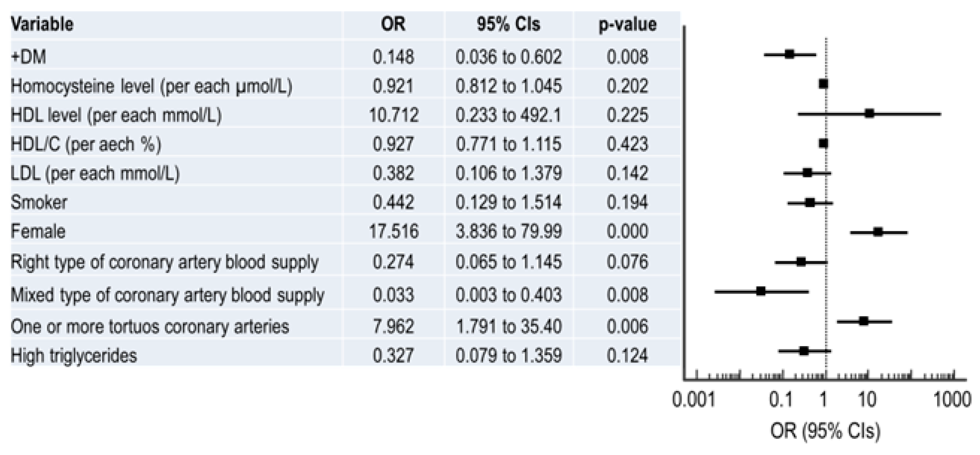Click the Mixed type square marker in the plot
The height and width of the screenshot is (455, 980).
point(761,291)
